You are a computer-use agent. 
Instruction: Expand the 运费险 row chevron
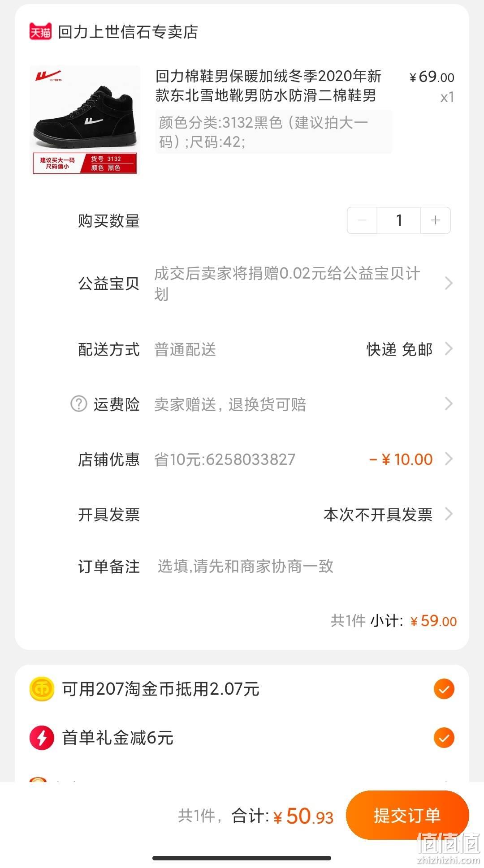(448, 404)
